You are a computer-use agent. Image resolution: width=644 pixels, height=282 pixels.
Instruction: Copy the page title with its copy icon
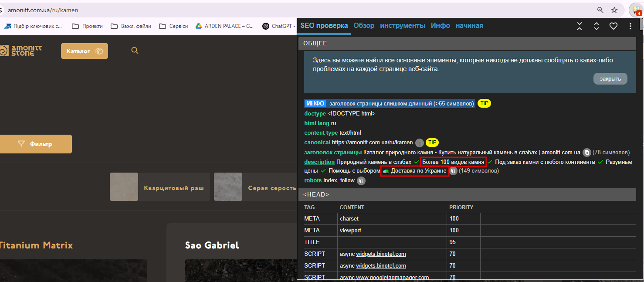point(587,153)
